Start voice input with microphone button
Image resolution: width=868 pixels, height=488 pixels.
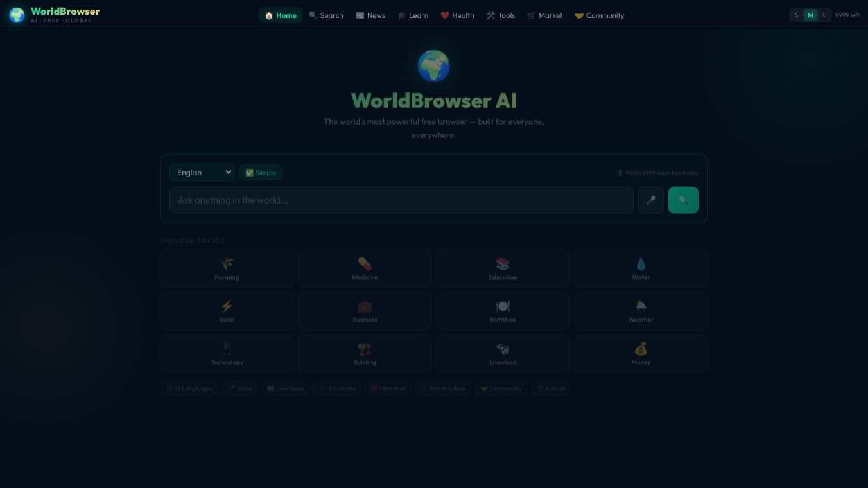click(x=651, y=200)
